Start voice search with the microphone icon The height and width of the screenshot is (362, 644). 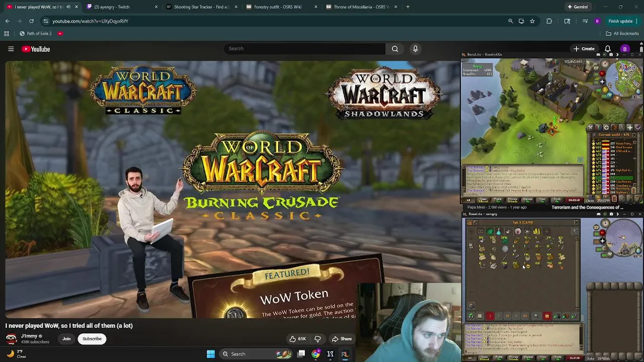tap(415, 49)
